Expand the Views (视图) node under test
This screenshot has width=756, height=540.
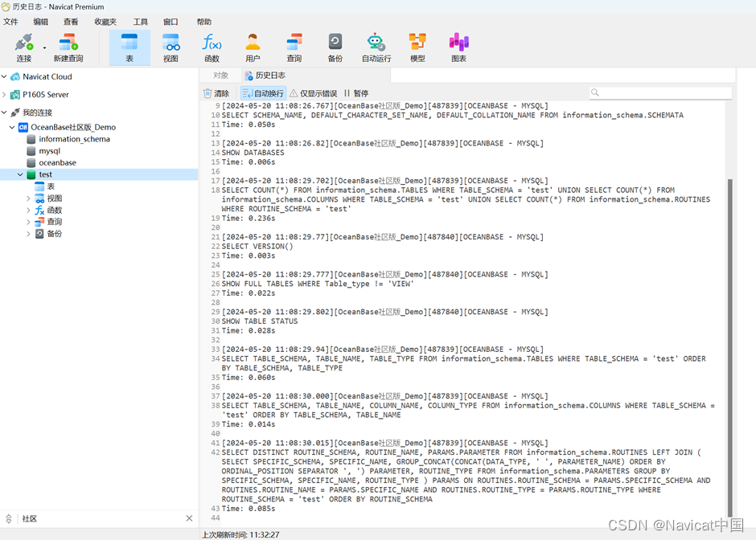(28, 198)
